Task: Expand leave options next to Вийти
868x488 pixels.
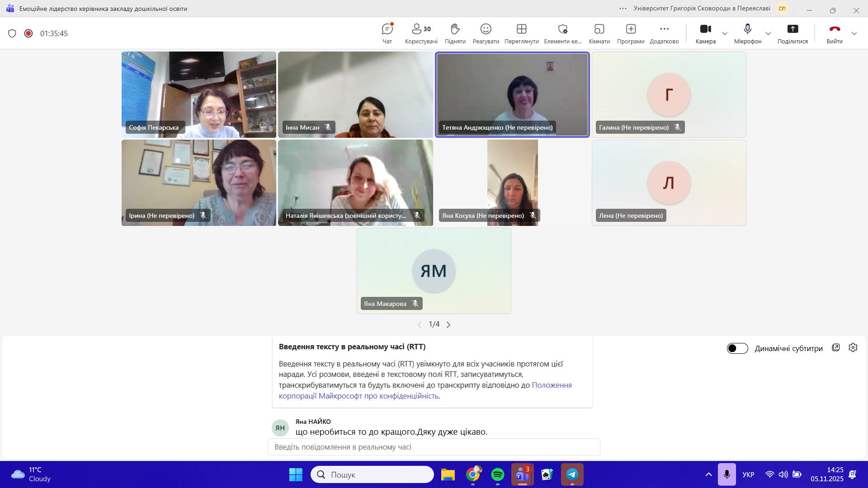Action: click(x=854, y=33)
